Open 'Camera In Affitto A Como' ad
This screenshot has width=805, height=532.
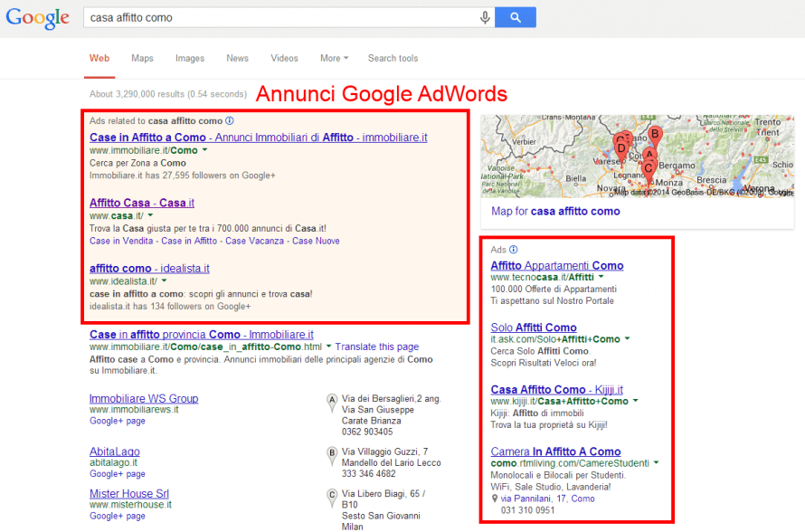click(555, 451)
